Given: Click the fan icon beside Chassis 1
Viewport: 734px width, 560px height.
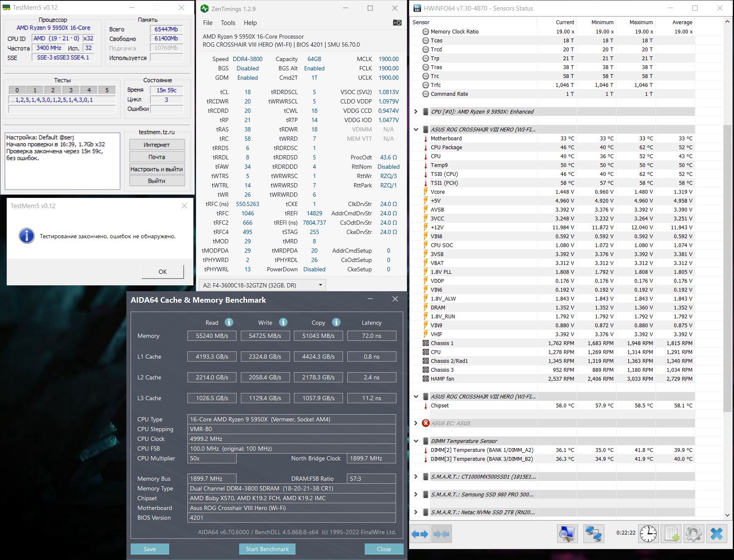Looking at the screenshot, I should tap(426, 343).
